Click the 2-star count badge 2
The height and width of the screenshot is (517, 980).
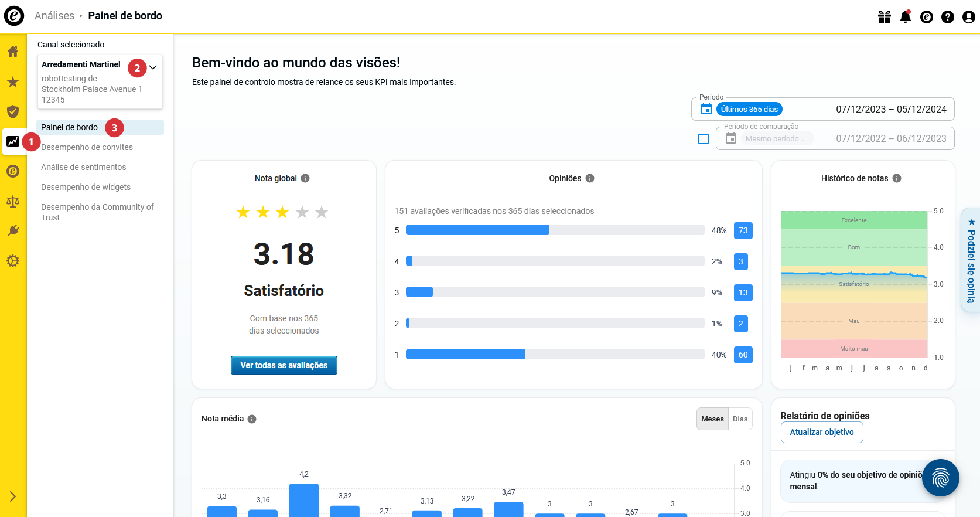click(x=741, y=324)
